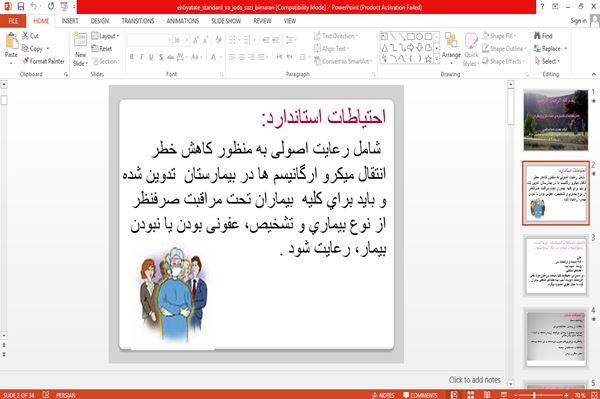Screen dimensions: 600x399
Task: Toggle Underline formatting
Action: pyautogui.click(x=151, y=57)
